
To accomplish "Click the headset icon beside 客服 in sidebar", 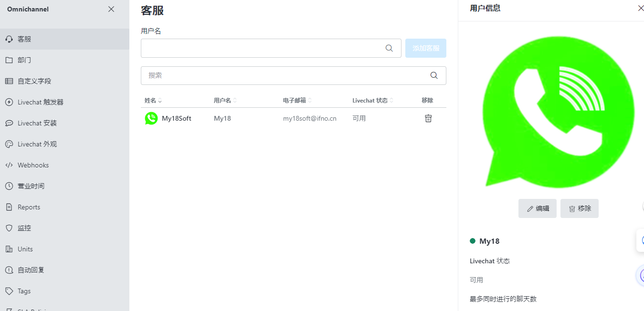I will point(9,39).
